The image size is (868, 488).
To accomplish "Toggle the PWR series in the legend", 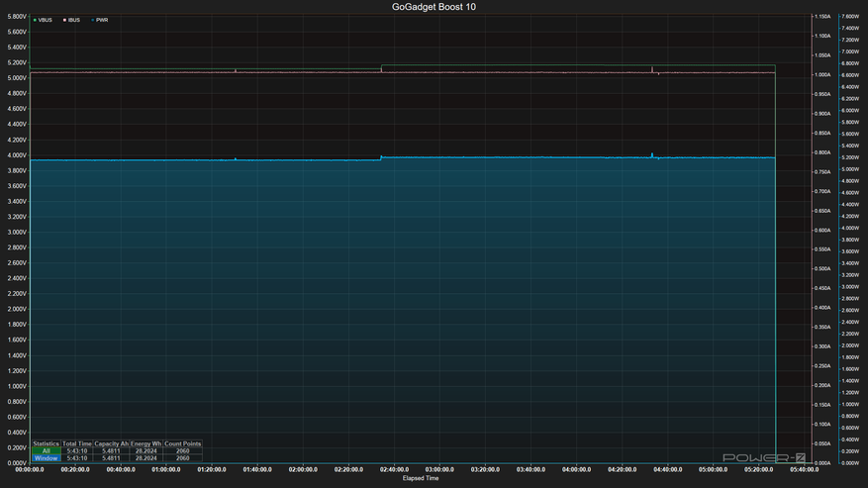I will pos(102,20).
